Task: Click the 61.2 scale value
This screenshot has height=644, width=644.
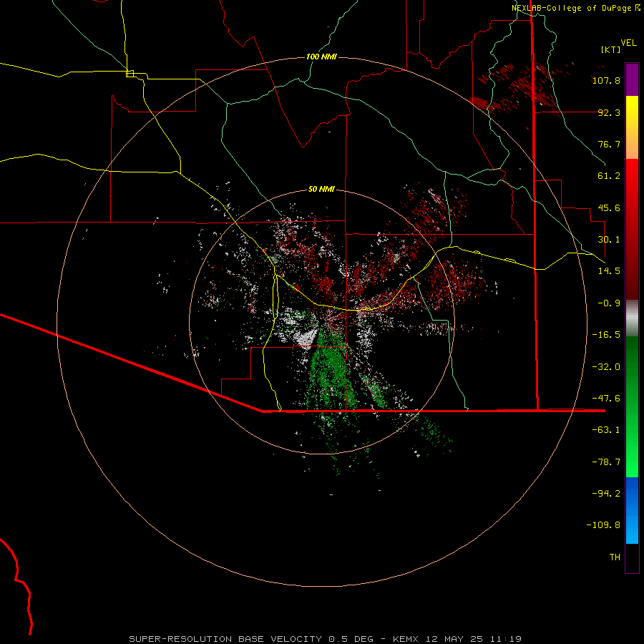Action: [x=609, y=176]
